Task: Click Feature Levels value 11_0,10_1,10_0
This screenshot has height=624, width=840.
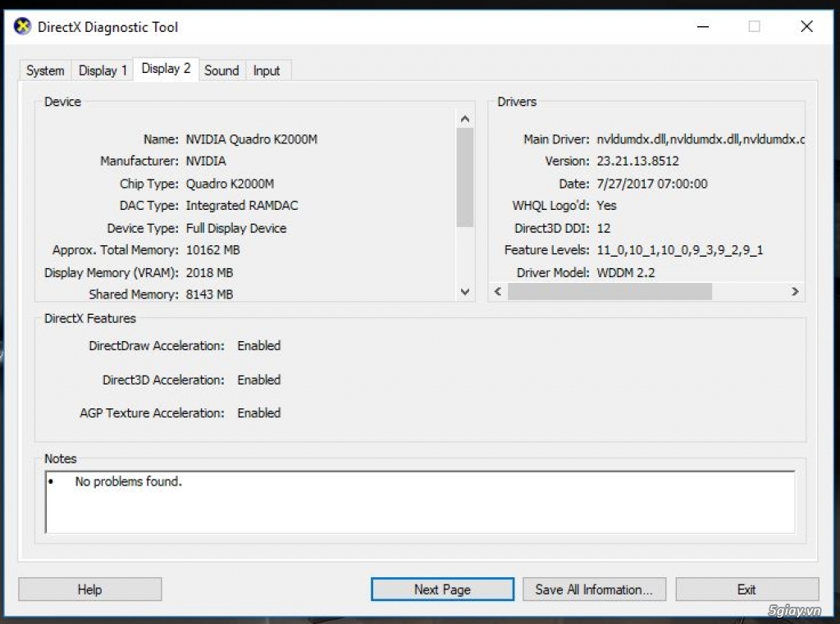Action: pyautogui.click(x=680, y=250)
